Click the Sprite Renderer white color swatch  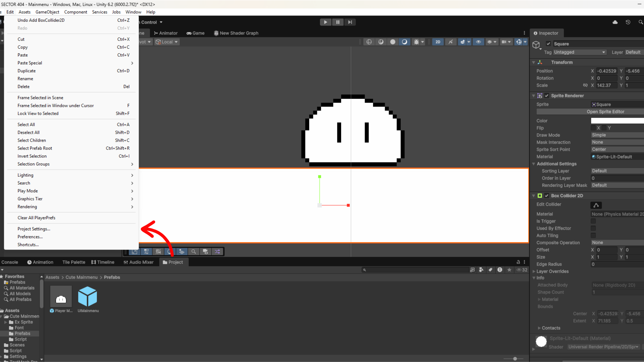pyautogui.click(x=617, y=121)
